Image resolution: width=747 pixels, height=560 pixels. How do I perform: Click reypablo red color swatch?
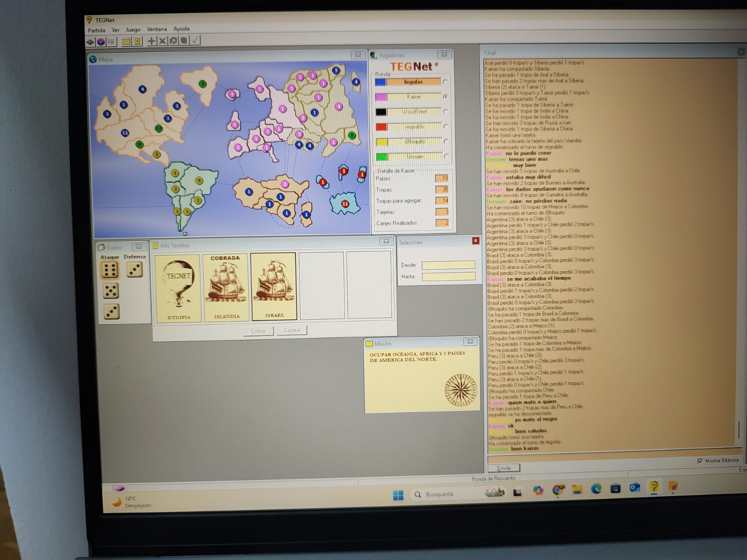pos(381,127)
